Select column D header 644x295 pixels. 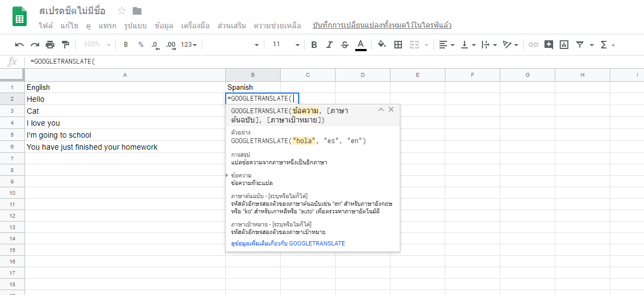pos(363,75)
